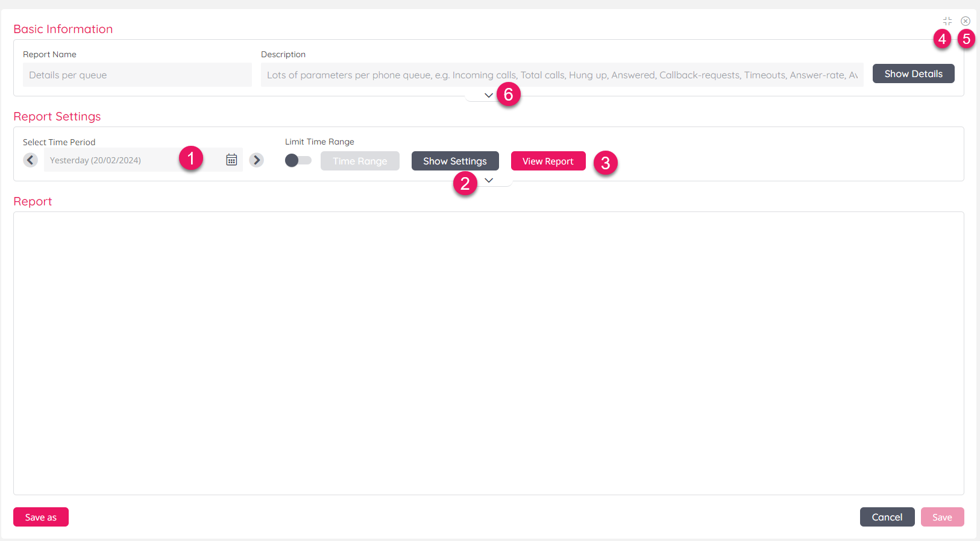The width and height of the screenshot is (980, 541).
Task: Close the report dialog with X icon
Action: pyautogui.click(x=966, y=21)
